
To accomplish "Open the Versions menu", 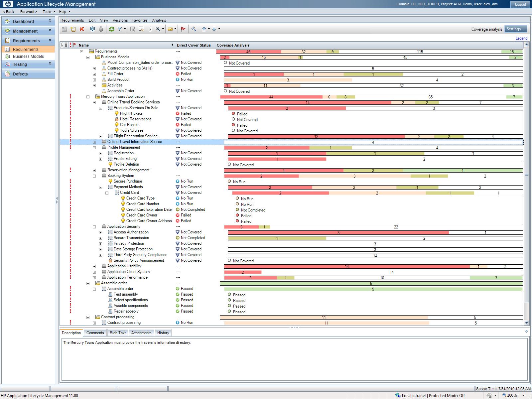I will (120, 20).
